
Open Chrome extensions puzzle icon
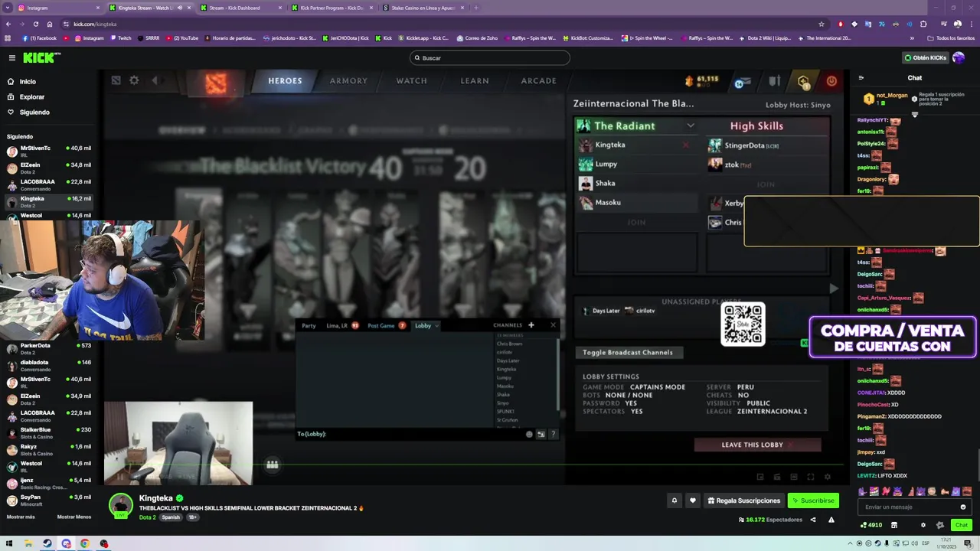point(923,24)
